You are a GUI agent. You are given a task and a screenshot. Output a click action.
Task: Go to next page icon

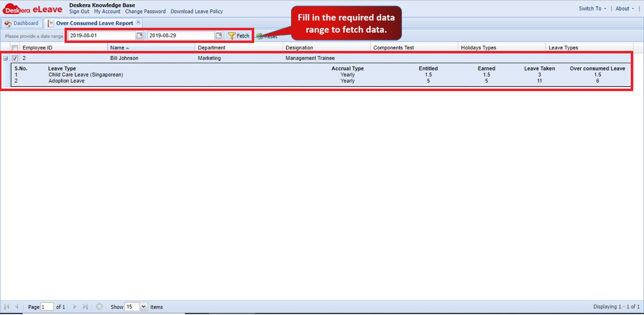pos(75,307)
